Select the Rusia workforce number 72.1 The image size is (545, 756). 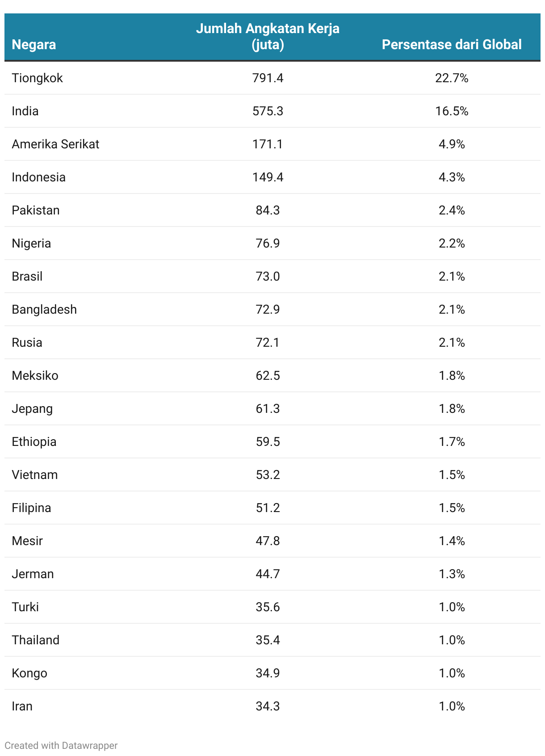click(x=268, y=343)
